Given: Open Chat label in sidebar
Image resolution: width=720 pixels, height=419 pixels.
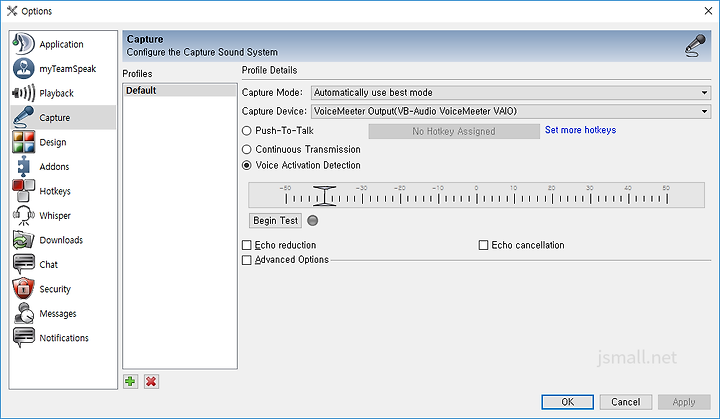Looking at the screenshot, I should (x=49, y=265).
